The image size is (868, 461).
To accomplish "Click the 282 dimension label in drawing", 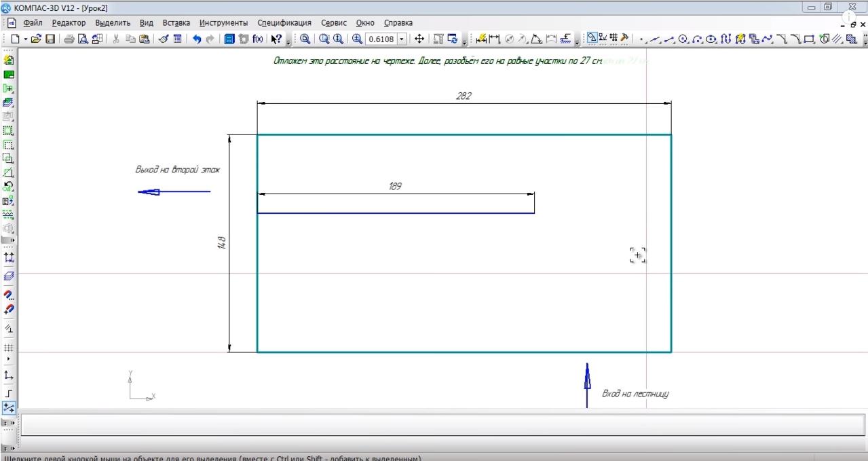I will [x=464, y=96].
